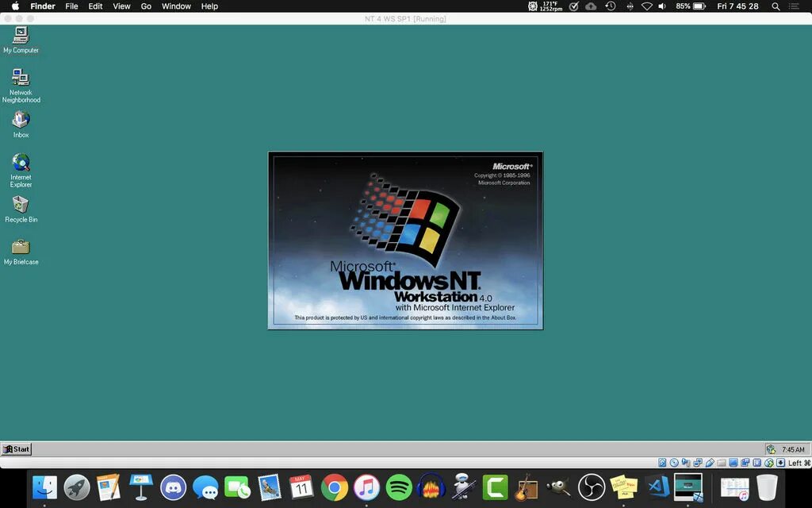Open Launchpad from the Dock
Viewport: 812px width, 508px height.
tap(77, 487)
